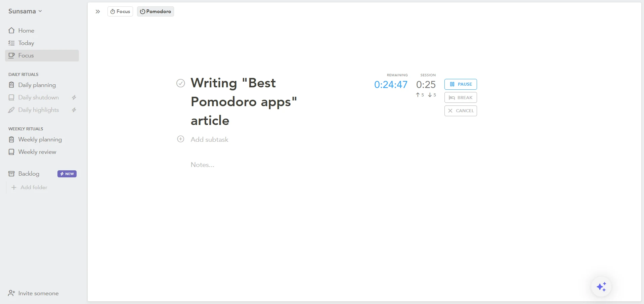Open the AI assistant sparkle button
Screen dimensions: 644x304
(601, 287)
